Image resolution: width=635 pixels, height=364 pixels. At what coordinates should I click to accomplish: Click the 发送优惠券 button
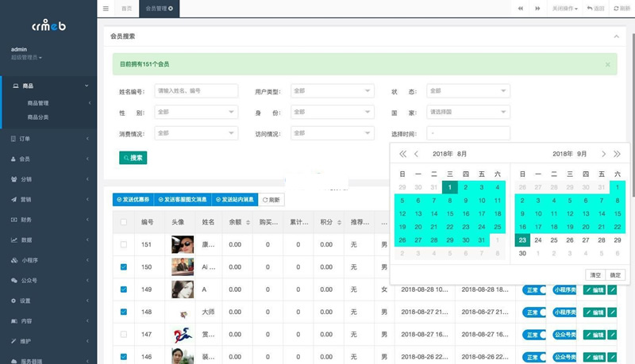pos(133,200)
